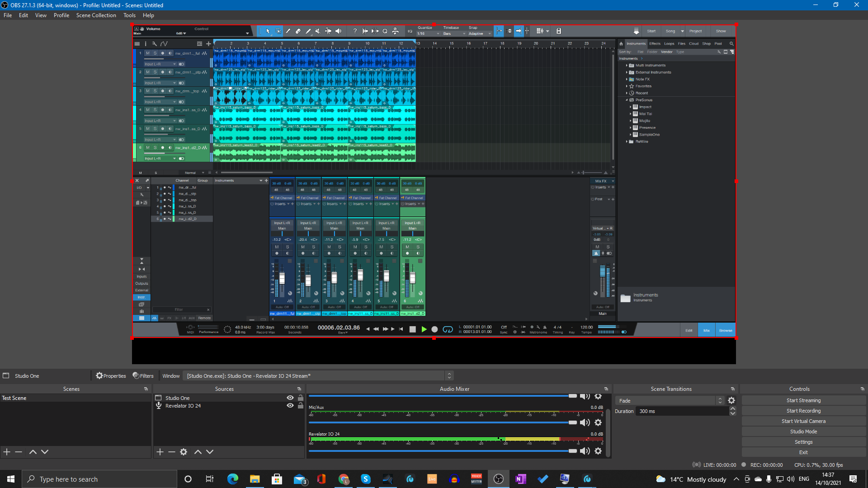Show hidden system tray icons

[736, 479]
